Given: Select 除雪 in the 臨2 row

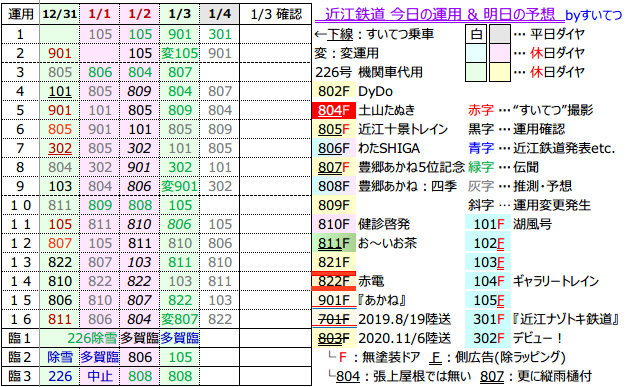Looking at the screenshot, I should (x=60, y=357).
